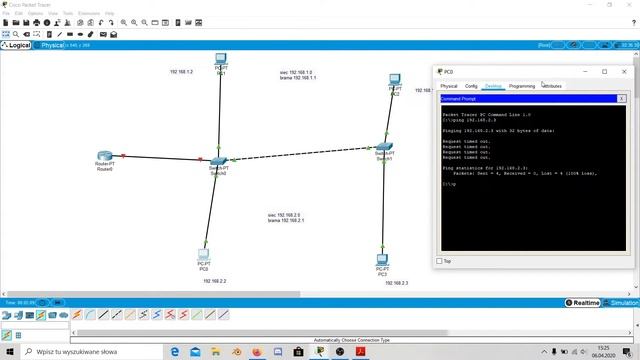Open the Help menu

[x=109, y=13]
